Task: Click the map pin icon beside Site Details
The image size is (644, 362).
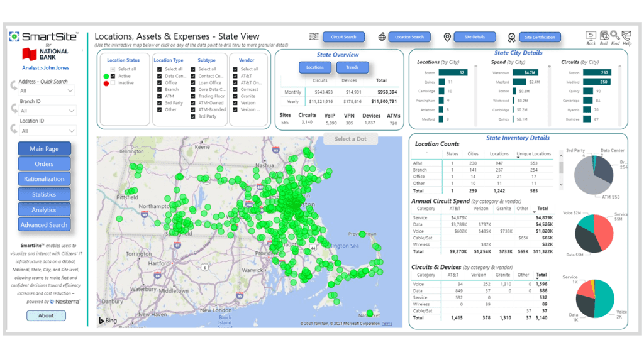Action: click(x=447, y=36)
